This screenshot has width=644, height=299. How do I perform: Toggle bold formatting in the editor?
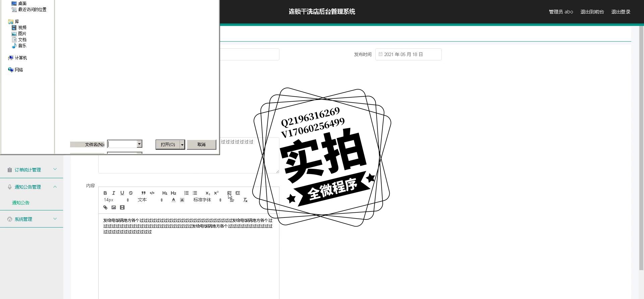point(105,193)
